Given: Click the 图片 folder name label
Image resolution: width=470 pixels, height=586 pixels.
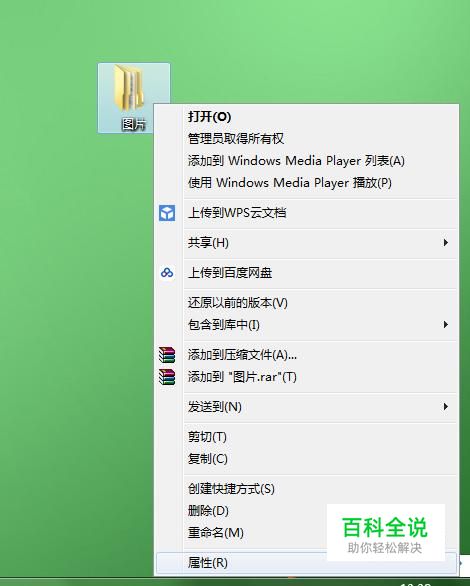Looking at the screenshot, I should click(133, 124).
